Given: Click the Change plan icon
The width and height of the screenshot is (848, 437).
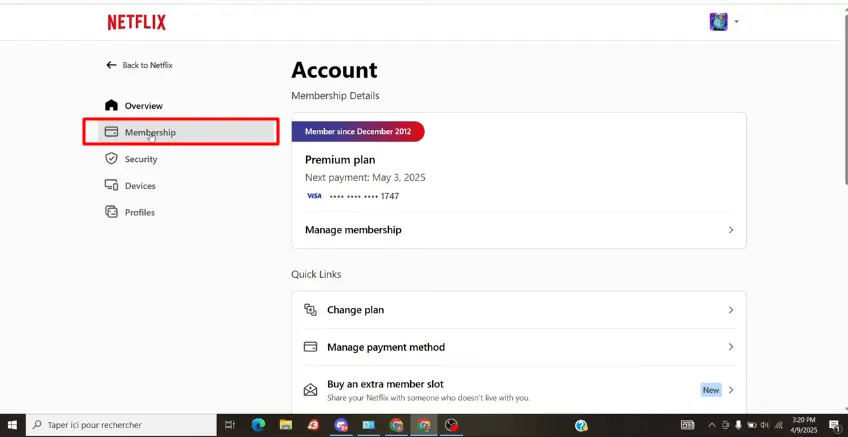Looking at the screenshot, I should pyautogui.click(x=310, y=310).
